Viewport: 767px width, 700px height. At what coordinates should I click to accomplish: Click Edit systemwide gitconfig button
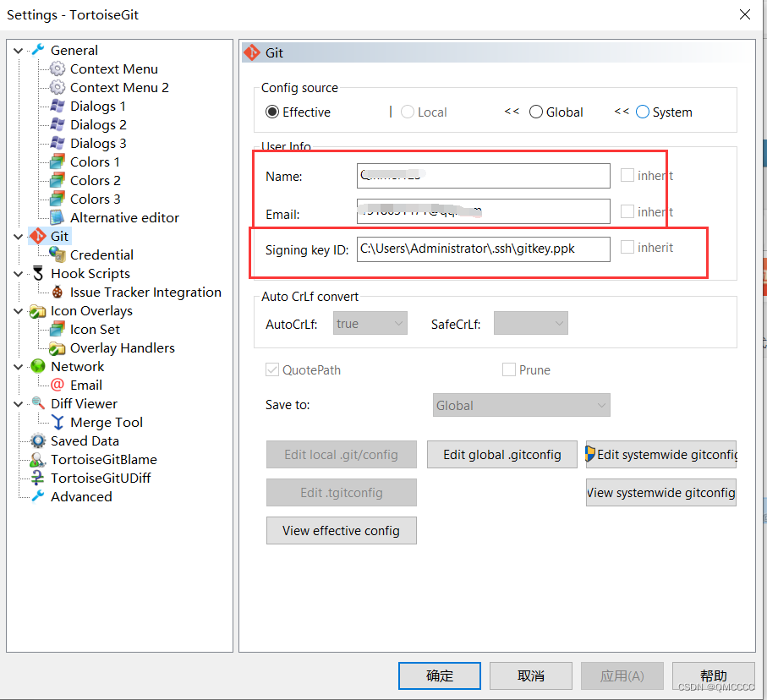coord(660,455)
